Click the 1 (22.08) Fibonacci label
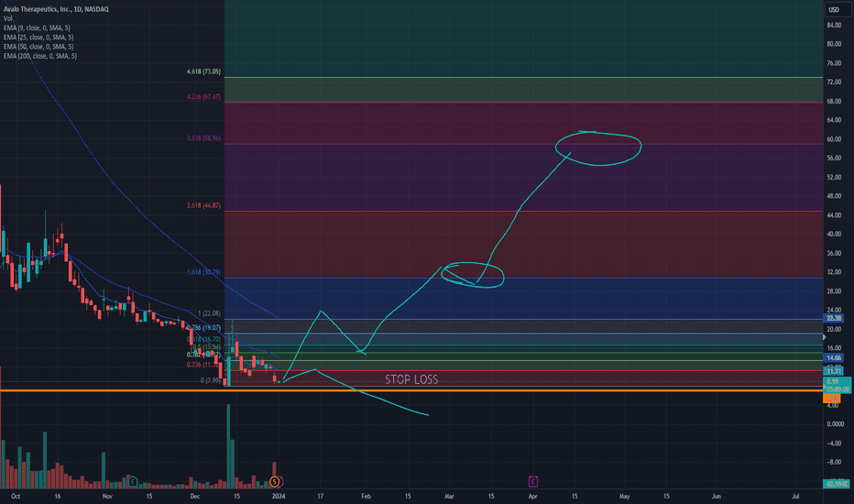The width and height of the screenshot is (854, 504). click(x=209, y=313)
